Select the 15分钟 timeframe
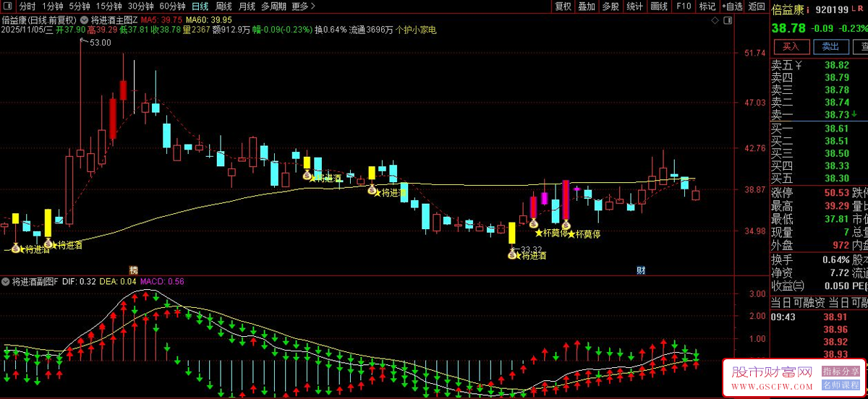Image resolution: width=868 pixels, height=399 pixels. [109, 7]
